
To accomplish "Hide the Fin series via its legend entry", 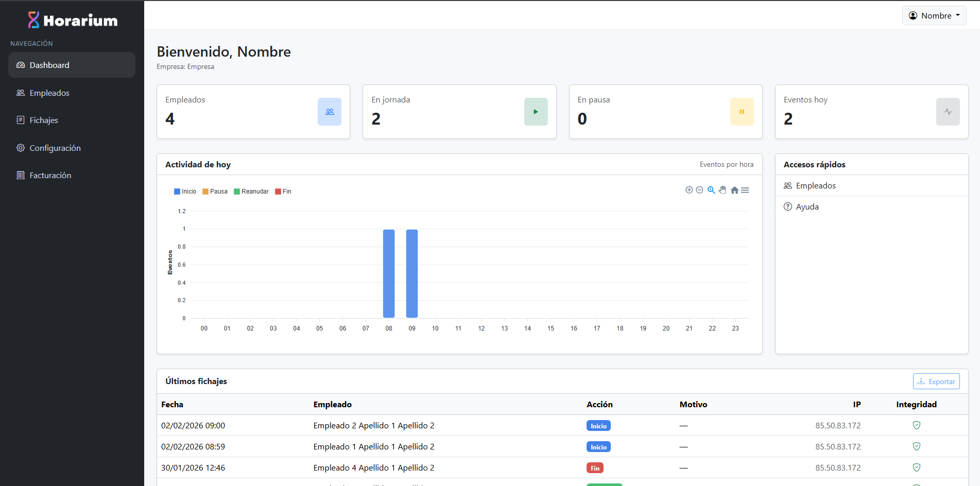I will point(283,191).
